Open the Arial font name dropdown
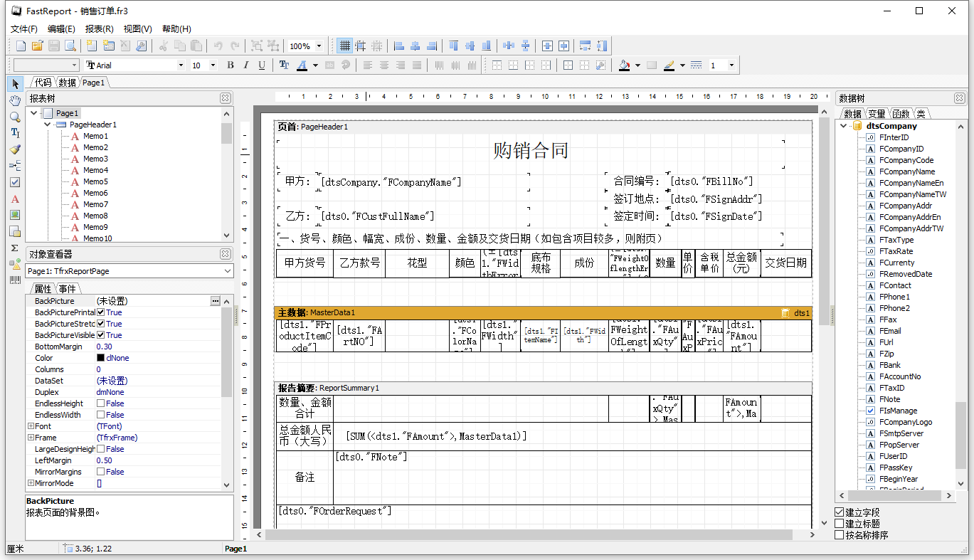974x560 pixels. tap(181, 65)
